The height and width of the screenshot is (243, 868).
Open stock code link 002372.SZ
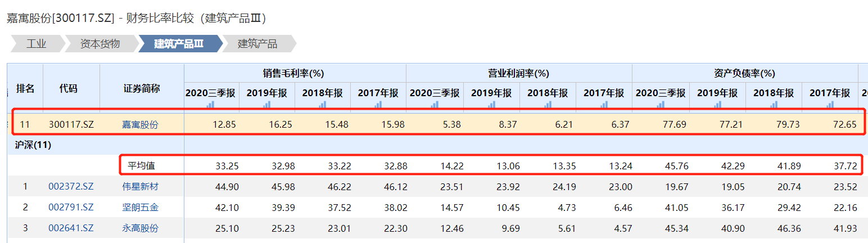pos(71,187)
